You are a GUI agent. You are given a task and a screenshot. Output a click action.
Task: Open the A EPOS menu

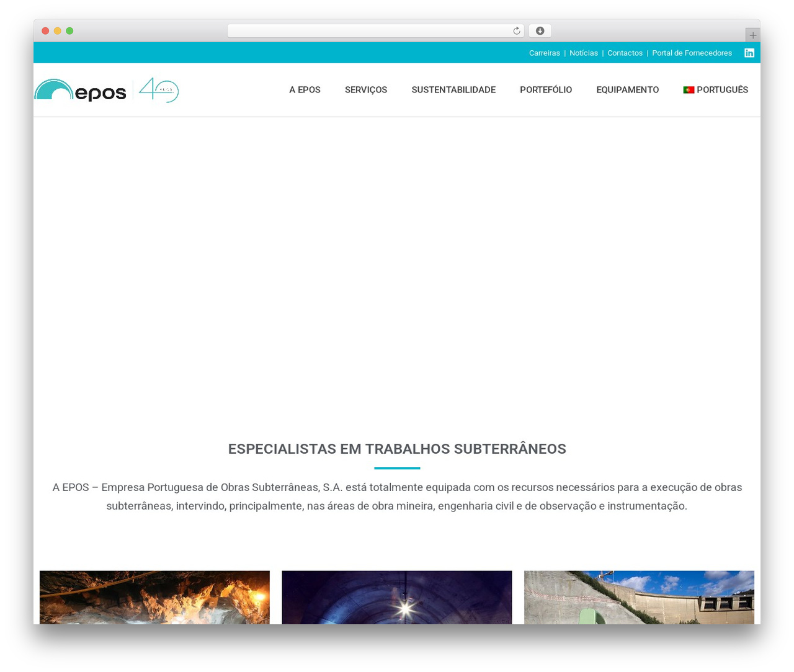tap(305, 90)
